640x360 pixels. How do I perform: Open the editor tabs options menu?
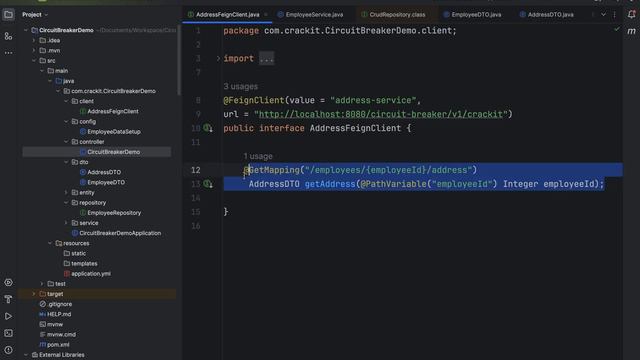pos(614,15)
